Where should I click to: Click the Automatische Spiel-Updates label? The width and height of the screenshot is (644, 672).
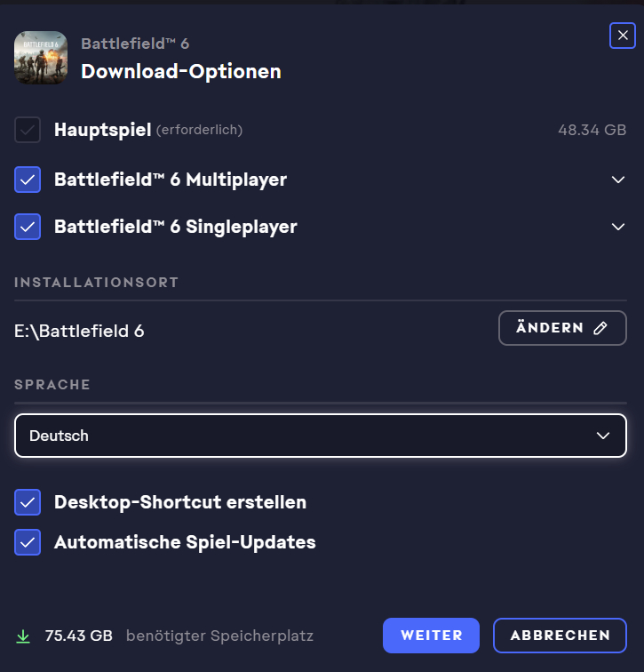coord(185,542)
